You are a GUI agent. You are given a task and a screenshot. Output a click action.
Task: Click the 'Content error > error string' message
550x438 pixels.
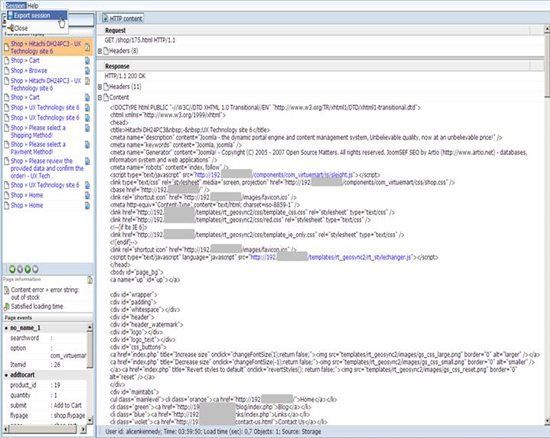tap(45, 294)
